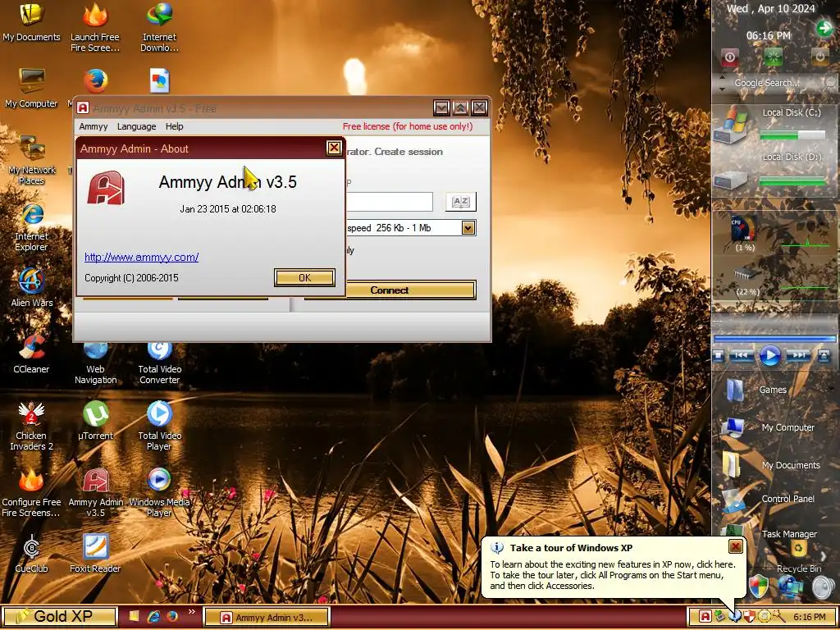Open Total Video Player shortcut
Image resolution: width=840 pixels, height=630 pixels.
(159, 427)
